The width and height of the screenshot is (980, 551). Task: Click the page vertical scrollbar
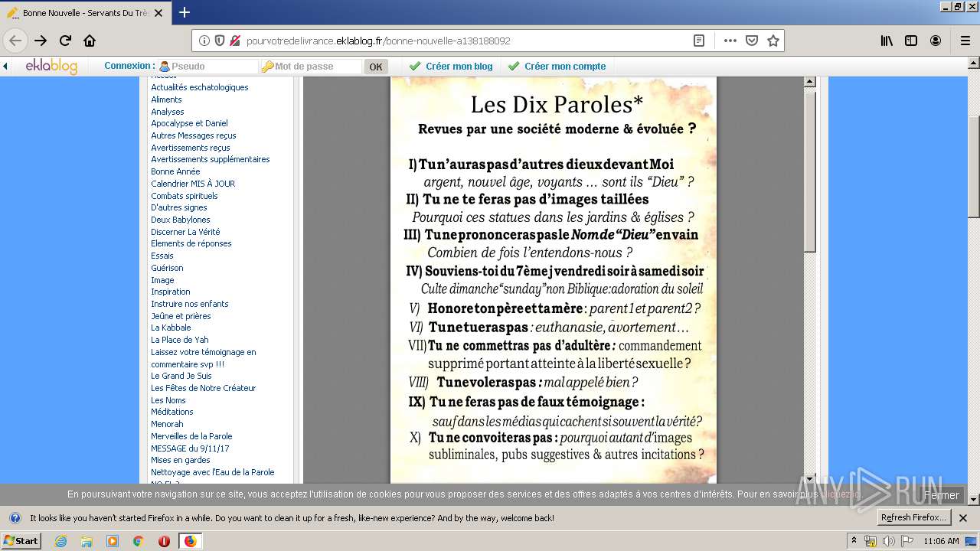click(x=974, y=165)
